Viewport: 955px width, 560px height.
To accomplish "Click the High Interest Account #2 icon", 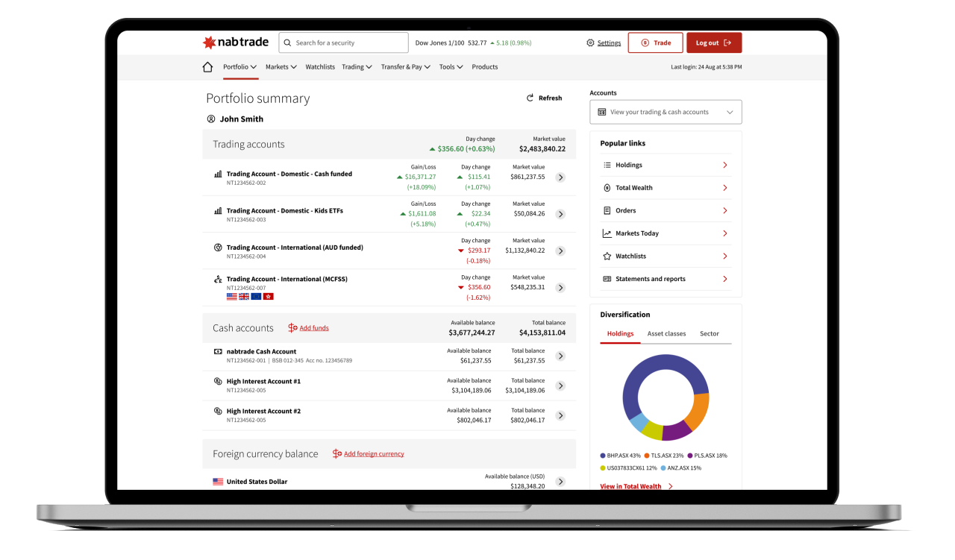I will tap(218, 411).
